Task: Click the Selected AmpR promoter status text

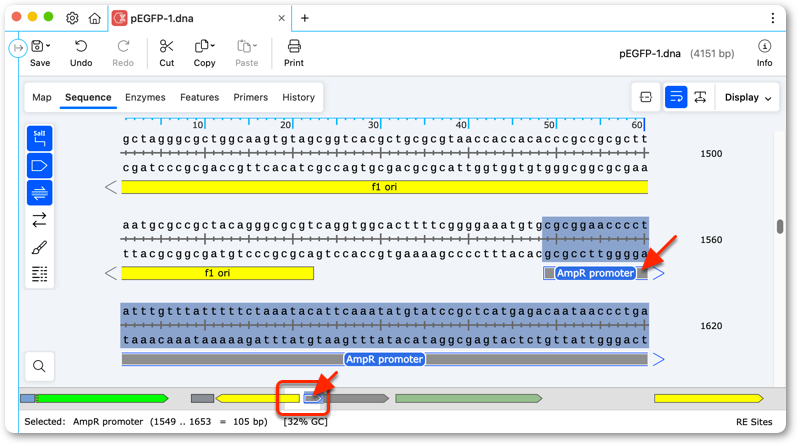Action: click(x=146, y=422)
